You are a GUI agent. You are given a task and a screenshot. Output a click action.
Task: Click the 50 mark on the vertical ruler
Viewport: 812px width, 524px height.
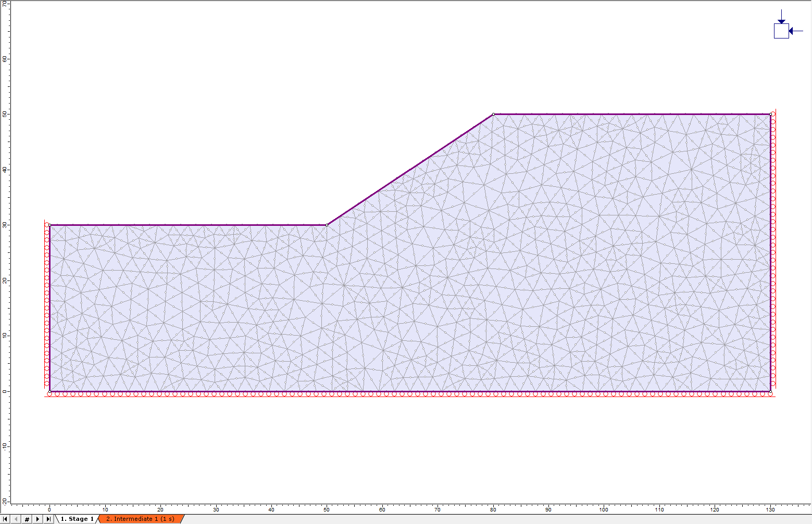[x=5, y=114]
